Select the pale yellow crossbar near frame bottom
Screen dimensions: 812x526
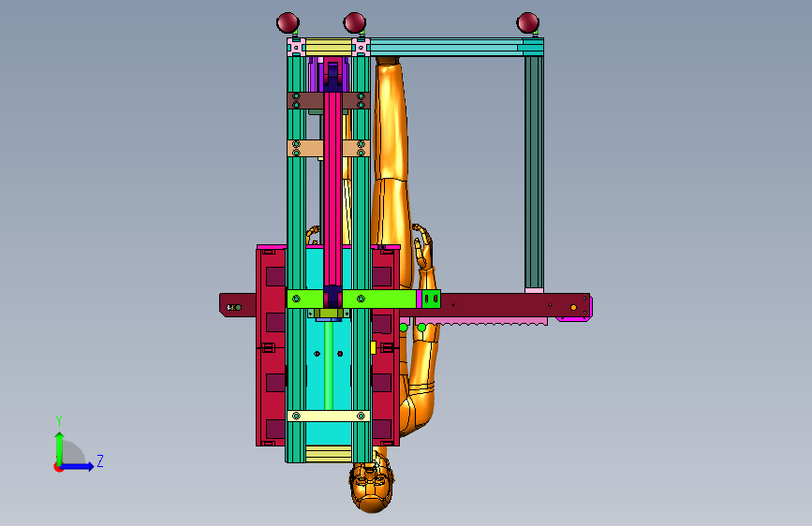pos(329,416)
